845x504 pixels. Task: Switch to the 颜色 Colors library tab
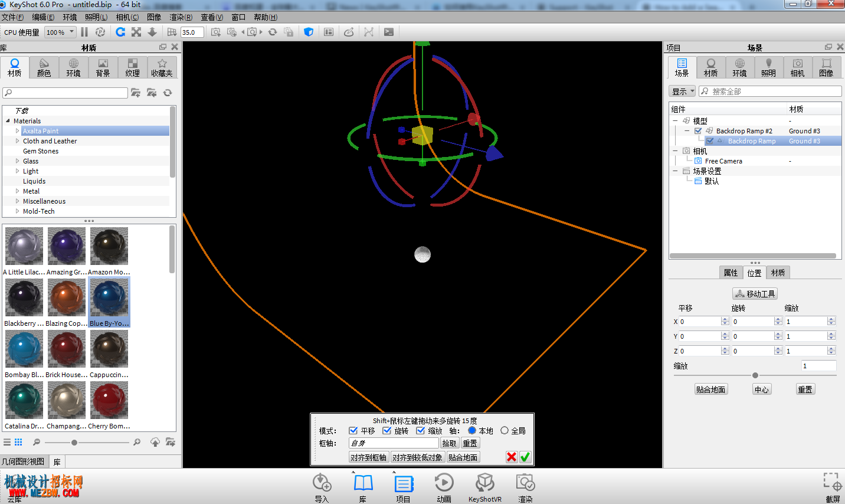pos(44,67)
